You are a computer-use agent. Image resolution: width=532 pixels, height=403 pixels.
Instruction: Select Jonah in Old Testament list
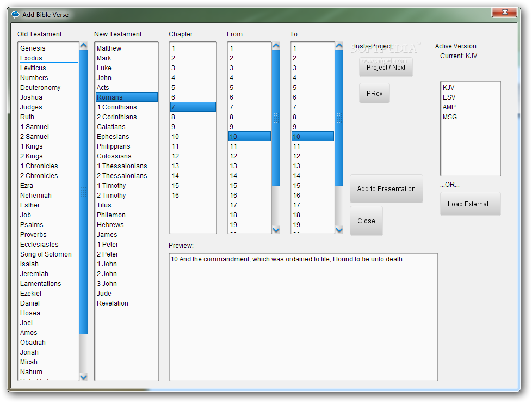48,352
